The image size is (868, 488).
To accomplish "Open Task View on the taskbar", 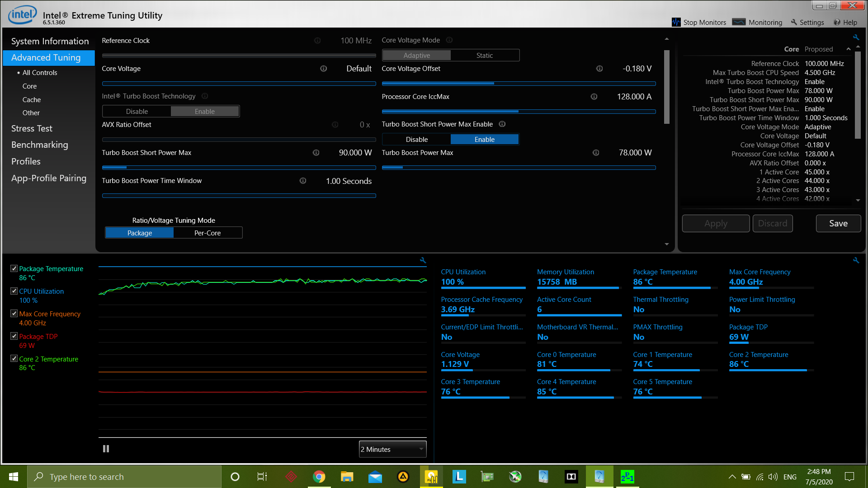I will 262,477.
